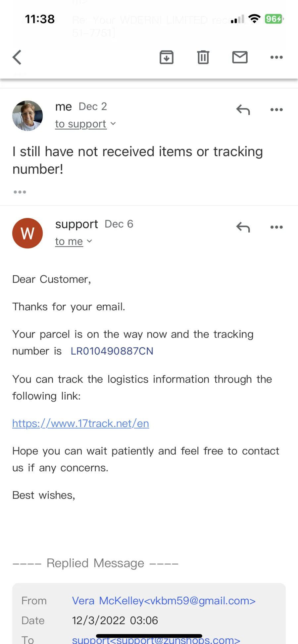Open more options for the Dec 2 message
This screenshot has width=298, height=644.
pyautogui.click(x=276, y=109)
